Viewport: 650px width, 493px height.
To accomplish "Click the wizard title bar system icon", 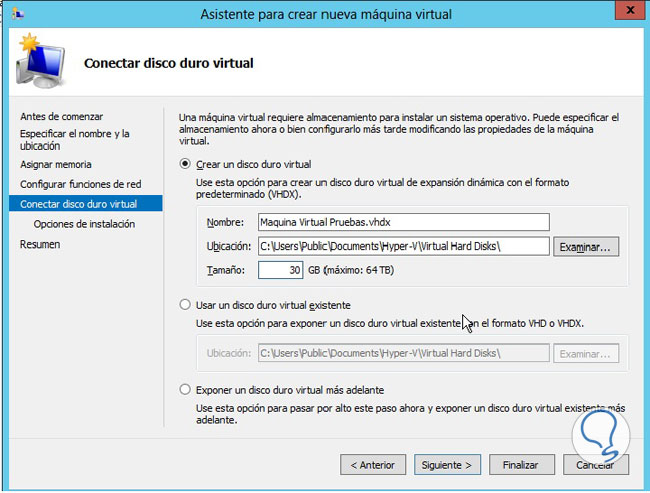I will pos(14,13).
